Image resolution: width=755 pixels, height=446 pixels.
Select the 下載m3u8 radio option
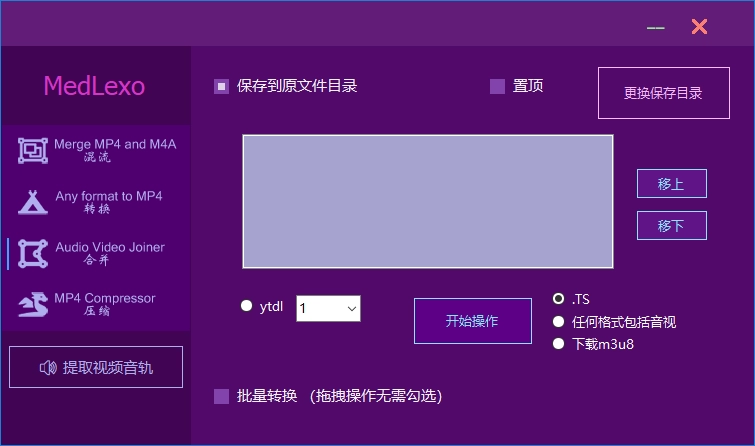[x=559, y=344]
